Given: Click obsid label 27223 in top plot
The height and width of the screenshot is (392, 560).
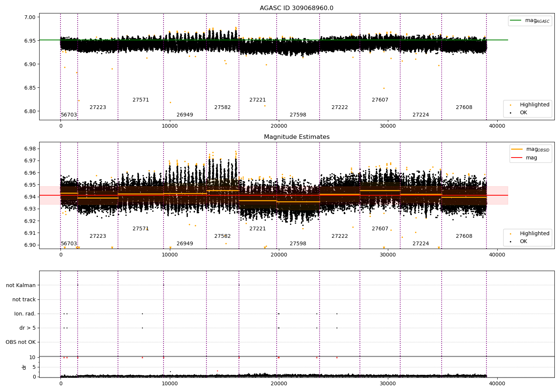Looking at the screenshot, I should [98, 108].
